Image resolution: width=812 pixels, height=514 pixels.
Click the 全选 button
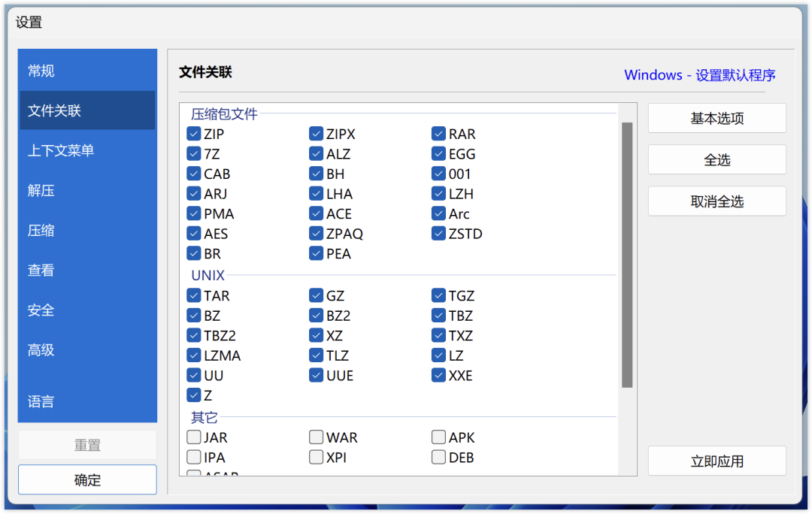pos(717,160)
